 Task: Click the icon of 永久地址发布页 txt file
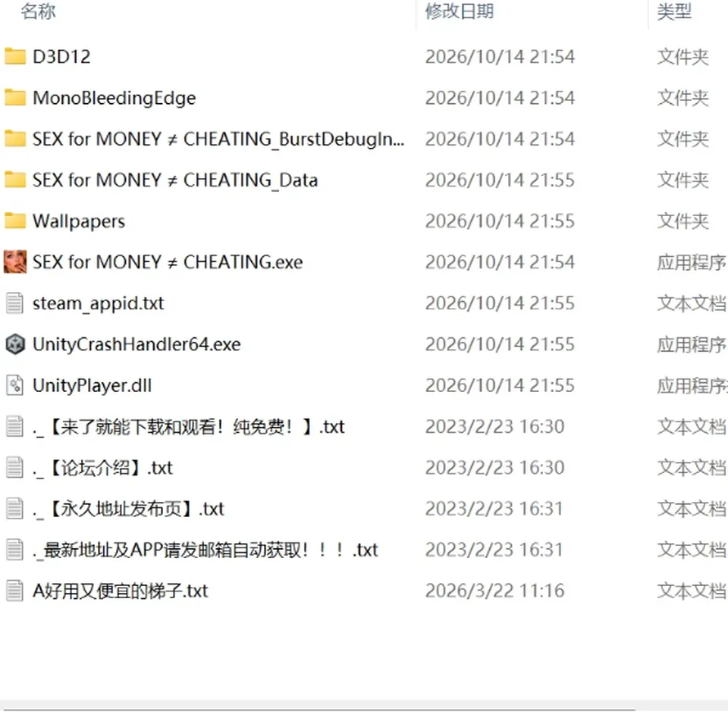pyautogui.click(x=15, y=509)
